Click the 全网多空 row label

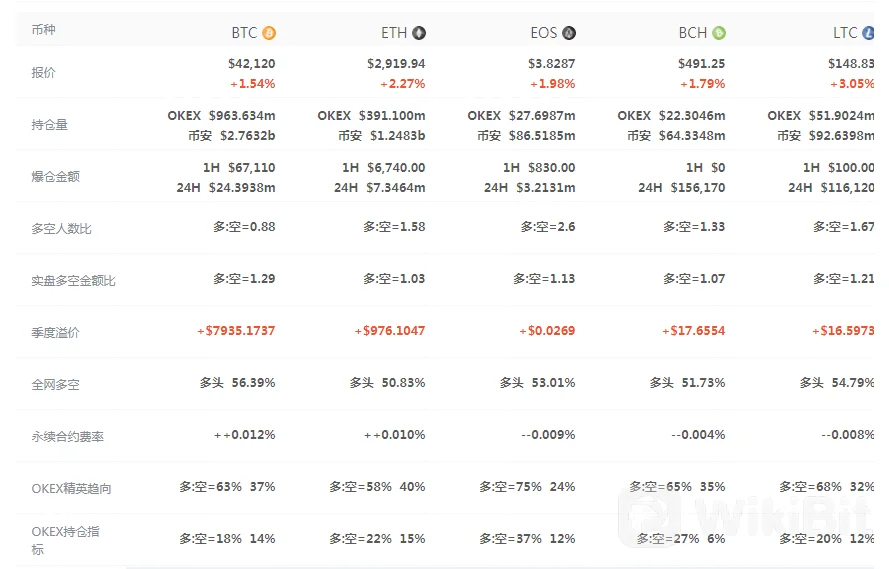[x=56, y=384]
